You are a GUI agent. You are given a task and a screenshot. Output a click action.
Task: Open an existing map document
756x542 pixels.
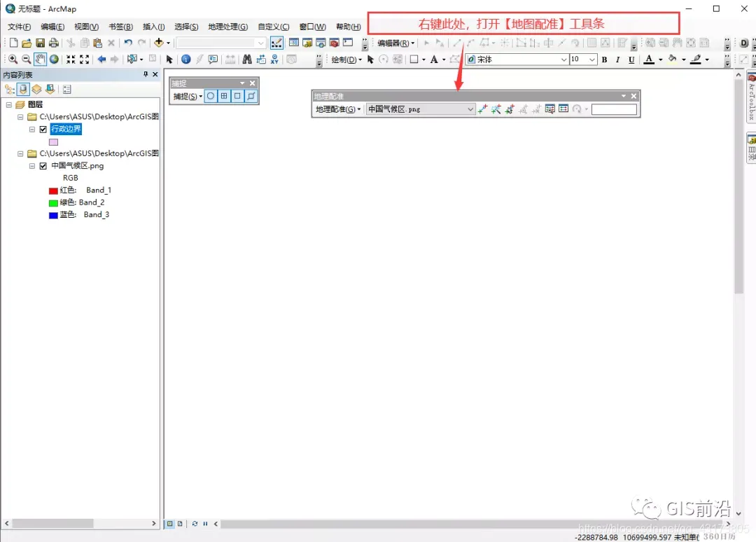point(27,43)
